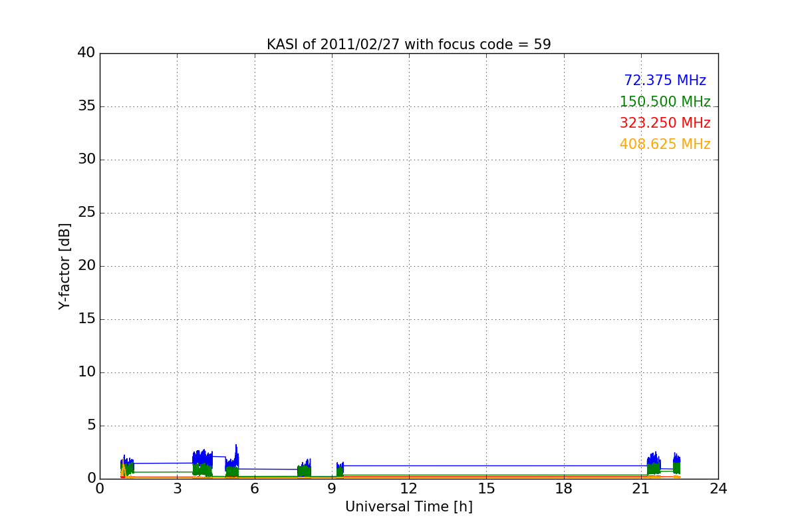This screenshot has height=532, width=798.
Task: Click the x-axis tick label 21
Action: [x=640, y=489]
